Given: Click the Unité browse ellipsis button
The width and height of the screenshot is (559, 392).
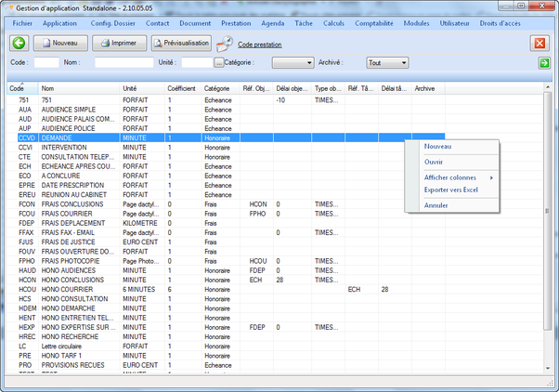Looking at the screenshot, I should coord(219,62).
